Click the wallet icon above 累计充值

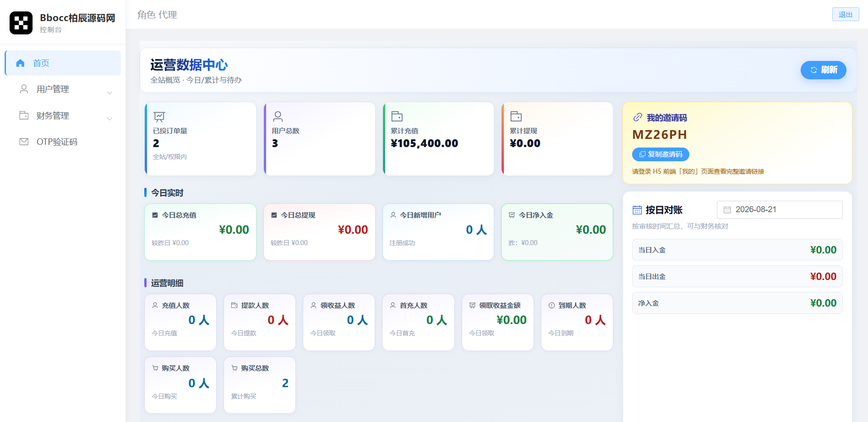(397, 116)
